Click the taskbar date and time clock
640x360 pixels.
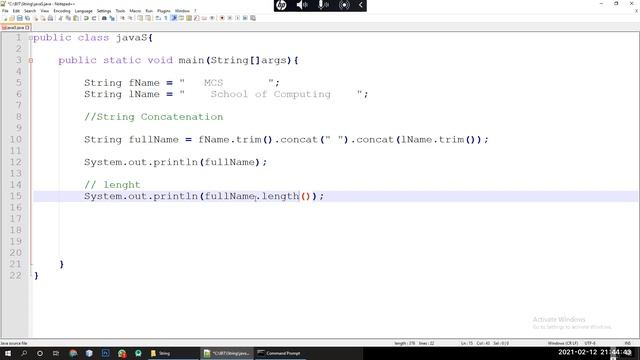click(x=595, y=352)
